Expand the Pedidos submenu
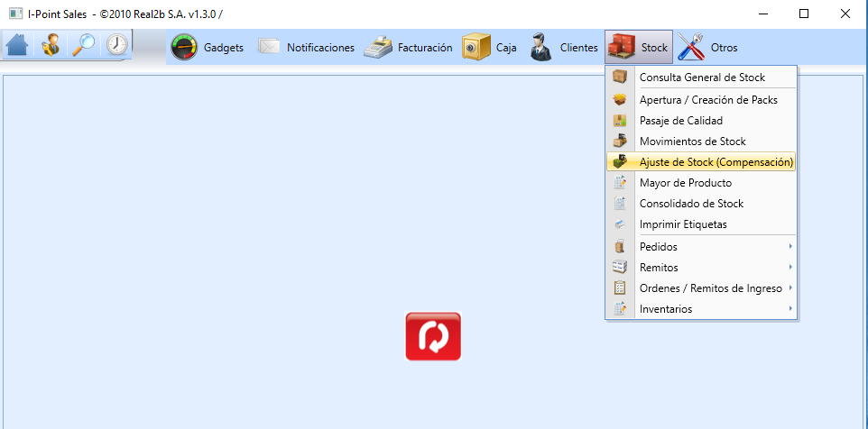The width and height of the screenshot is (868, 429). pyautogui.click(x=701, y=247)
